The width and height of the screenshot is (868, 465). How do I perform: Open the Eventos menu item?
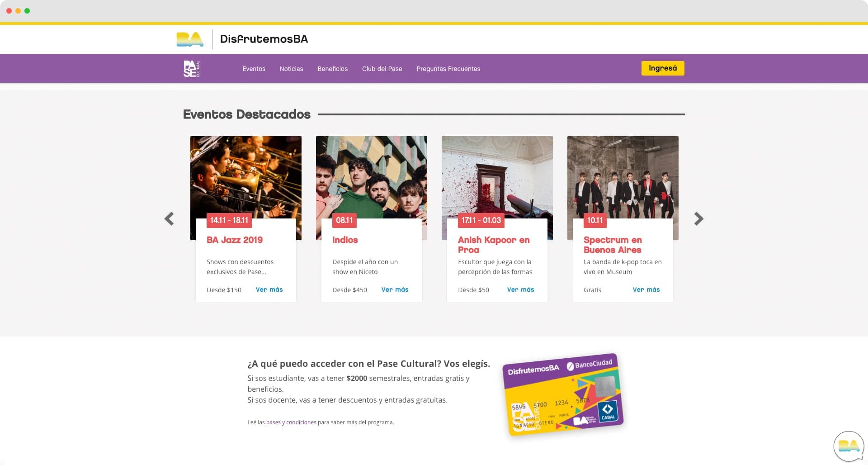(254, 69)
